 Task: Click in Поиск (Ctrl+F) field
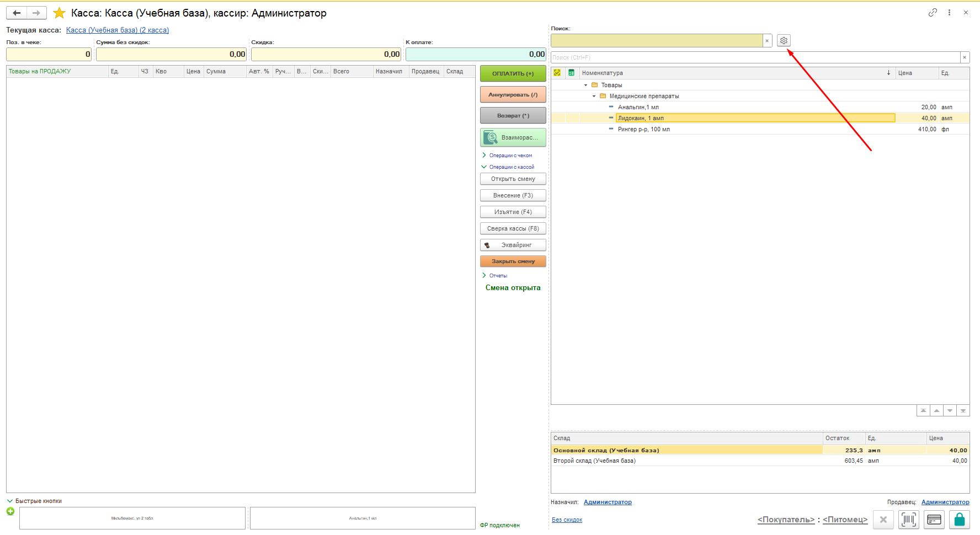click(x=755, y=57)
